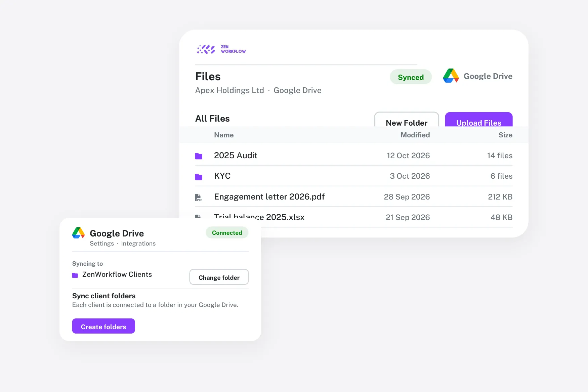Click the 2025 Audit folder icon

click(x=199, y=156)
